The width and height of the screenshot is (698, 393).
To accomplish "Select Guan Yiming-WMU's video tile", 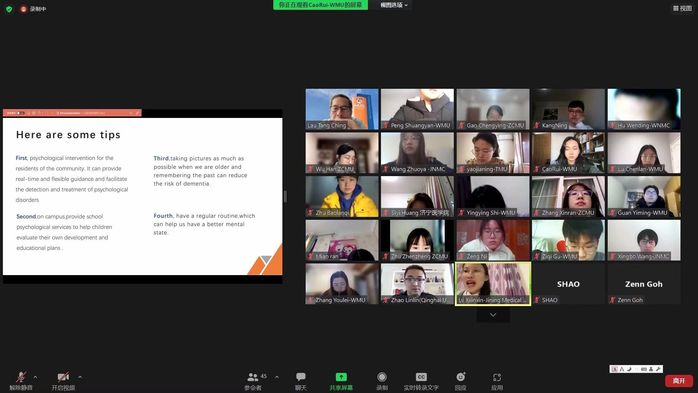I will [644, 196].
